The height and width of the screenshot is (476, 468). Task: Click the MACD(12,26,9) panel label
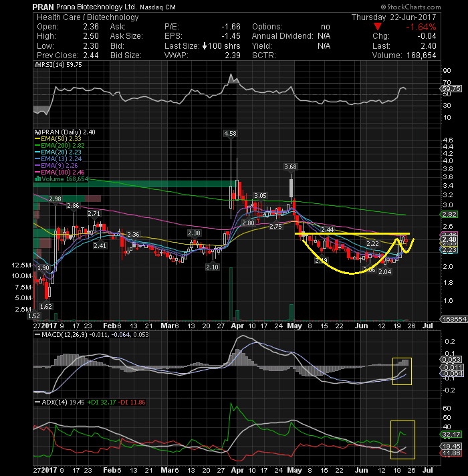coord(64,334)
